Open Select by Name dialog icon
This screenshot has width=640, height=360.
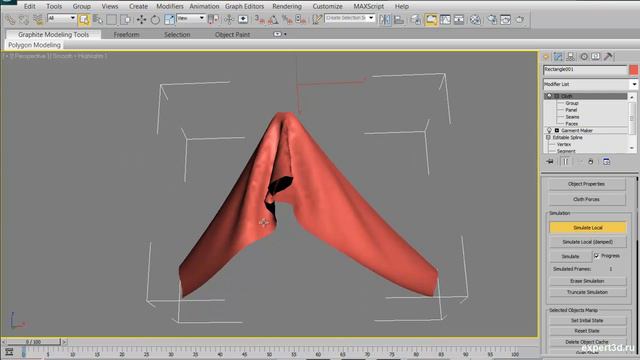[x=98, y=19]
